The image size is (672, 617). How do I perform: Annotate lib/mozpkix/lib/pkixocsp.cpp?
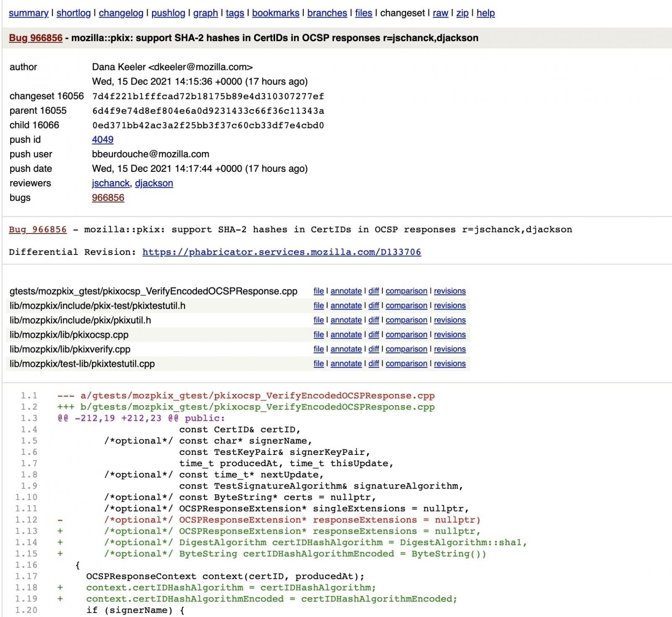345,335
